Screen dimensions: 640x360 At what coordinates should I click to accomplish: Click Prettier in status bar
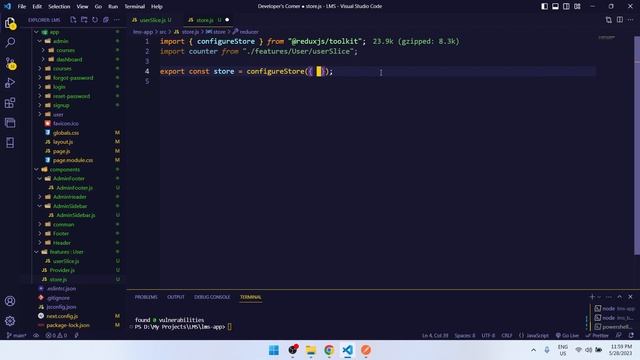point(597,336)
